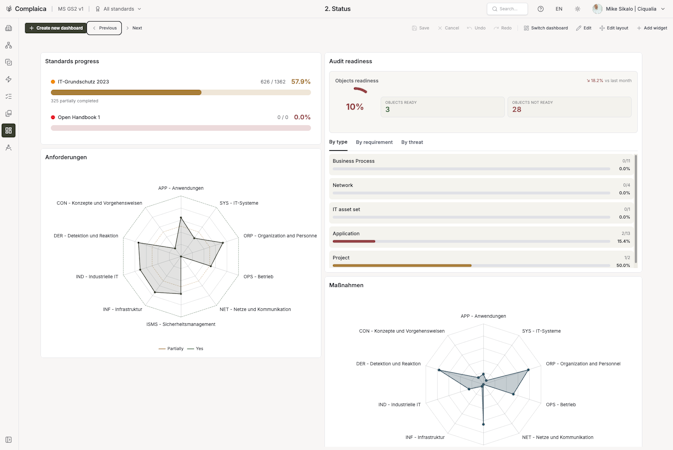Open the hierarchy icon in the sidebar
The width and height of the screenshot is (673, 450).
click(x=9, y=45)
